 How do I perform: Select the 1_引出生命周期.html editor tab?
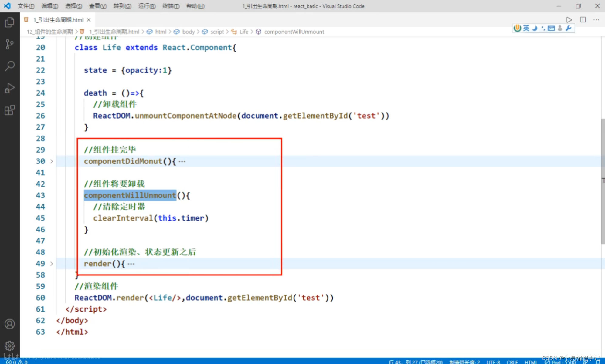coord(57,20)
